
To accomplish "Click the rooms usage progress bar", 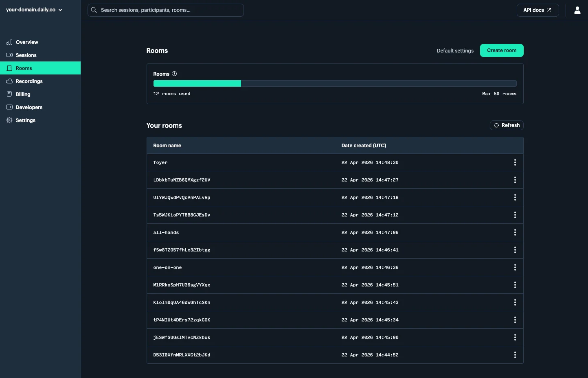I will (335, 83).
